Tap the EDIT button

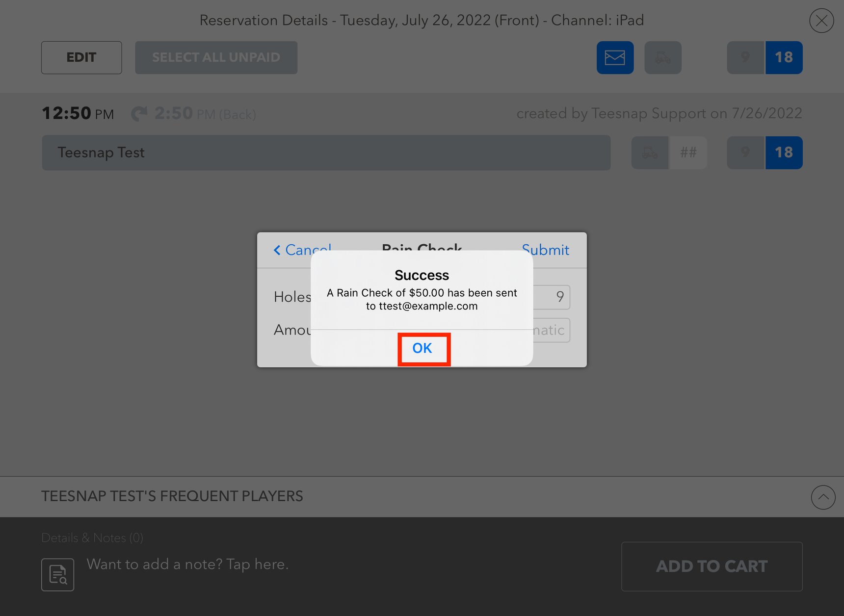point(81,57)
